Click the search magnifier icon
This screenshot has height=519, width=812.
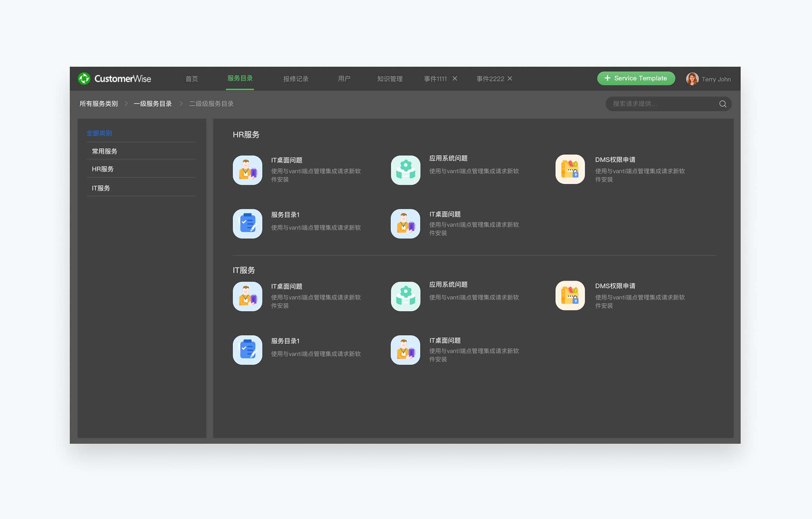coord(722,104)
